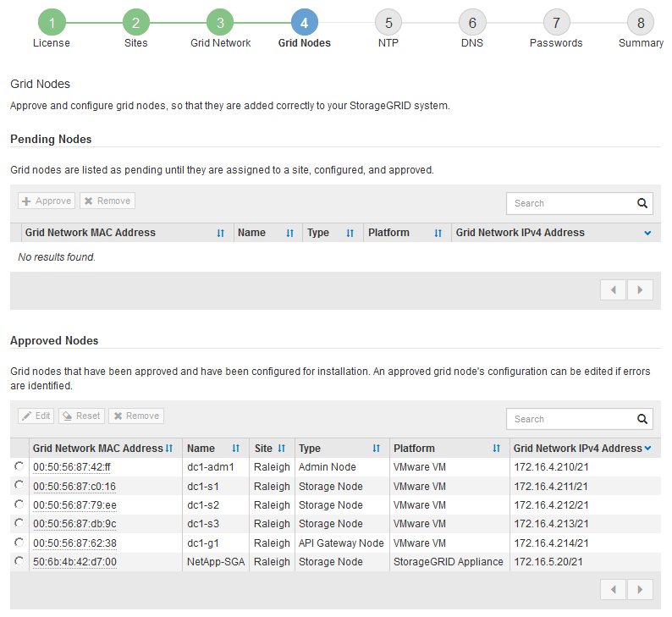Select the NetApp-SGA node radio button
This screenshot has width=672, height=617.
tap(19, 561)
